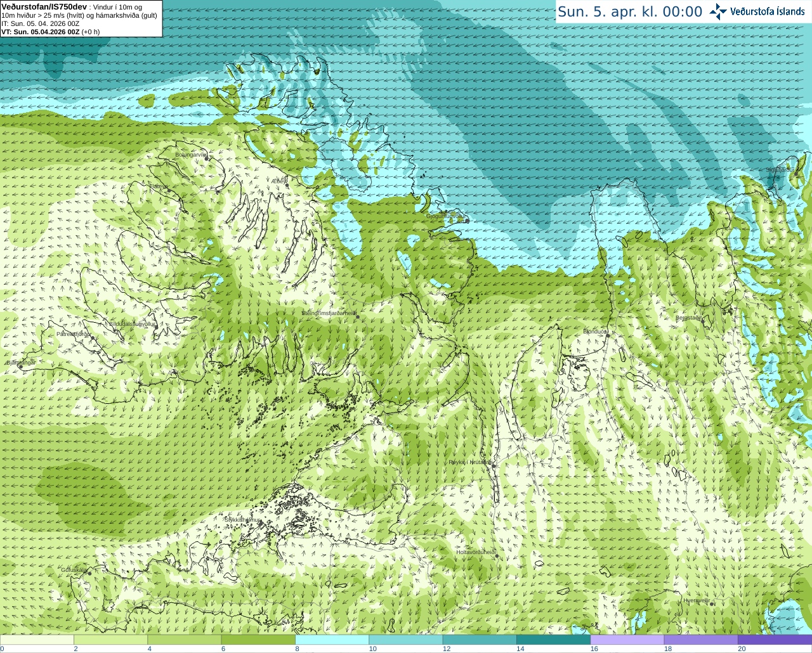The width and height of the screenshot is (812, 653).
Task: Pick the purple 18–20 legend swatch
Action: click(x=700, y=640)
